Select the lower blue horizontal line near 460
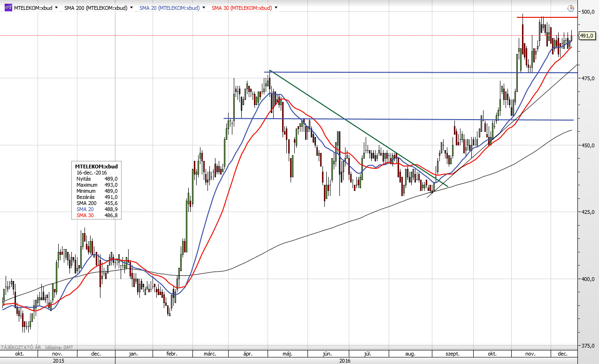599x364 pixels. pos(399,119)
